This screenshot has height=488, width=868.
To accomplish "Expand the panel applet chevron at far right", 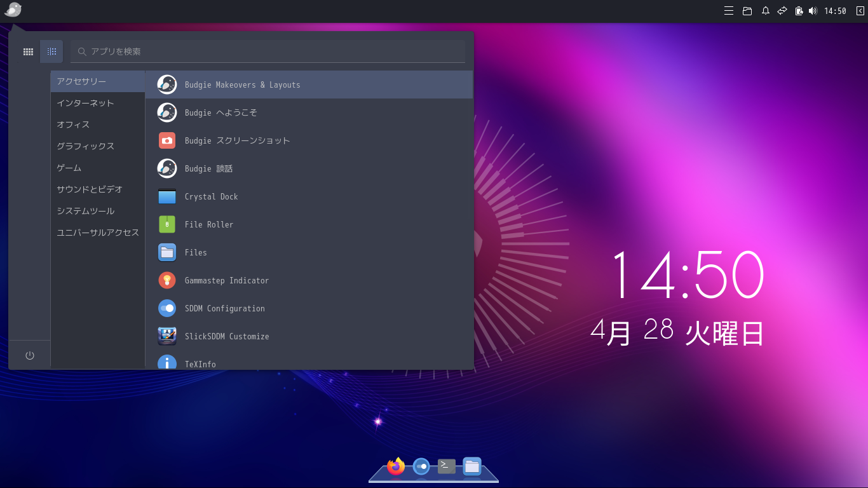I will pyautogui.click(x=859, y=11).
